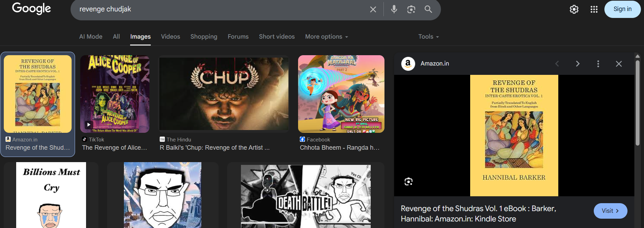The height and width of the screenshot is (228, 644).
Task: Open Google Lens search by image
Action: [411, 9]
